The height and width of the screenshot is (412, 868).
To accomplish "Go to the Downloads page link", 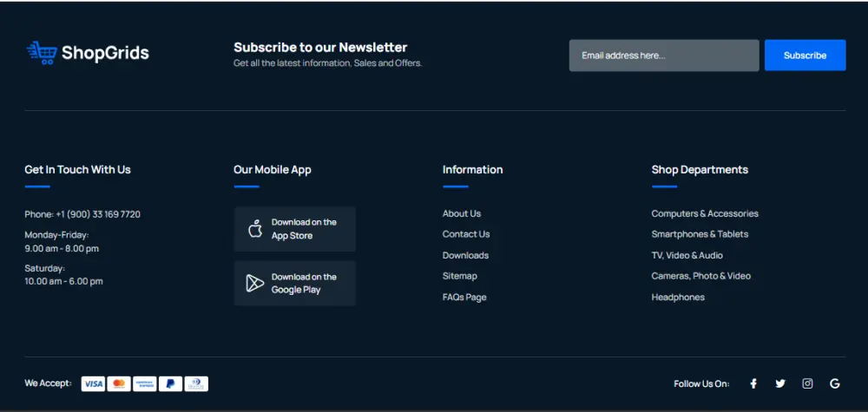I will (x=465, y=255).
